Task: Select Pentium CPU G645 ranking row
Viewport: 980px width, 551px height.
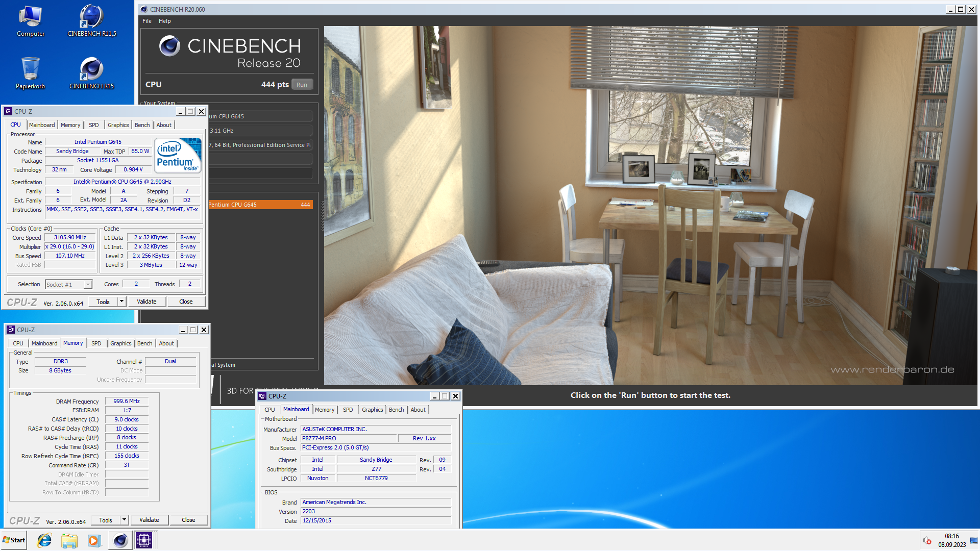Action: (x=260, y=205)
